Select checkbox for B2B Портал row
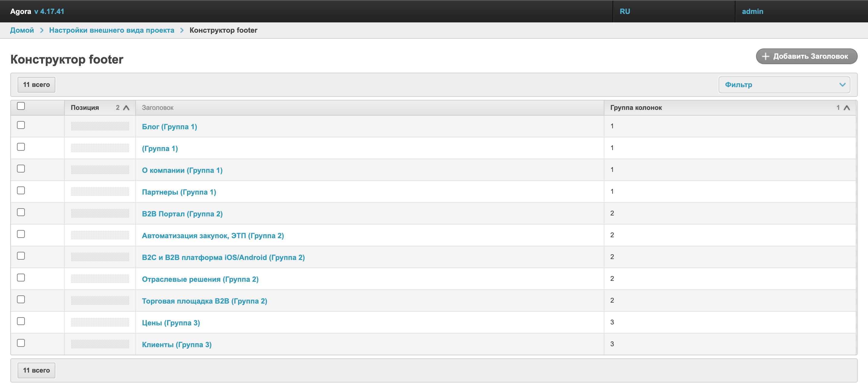The height and width of the screenshot is (388, 868). tap(21, 212)
